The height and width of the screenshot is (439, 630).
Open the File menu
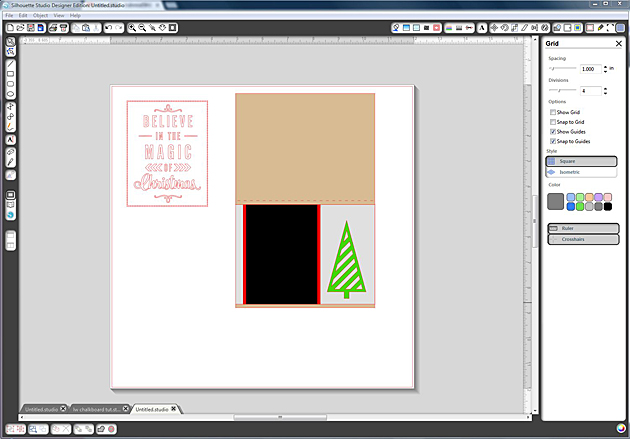pos(9,15)
